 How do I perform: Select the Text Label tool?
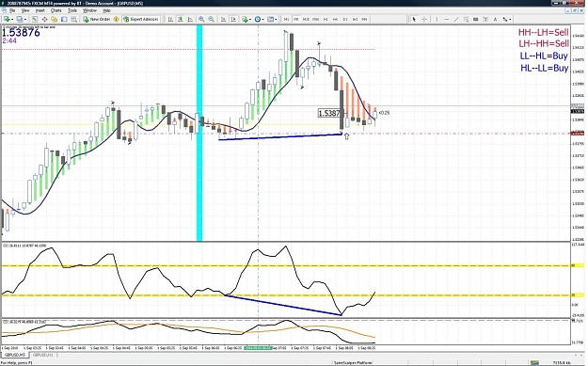[485, 19]
